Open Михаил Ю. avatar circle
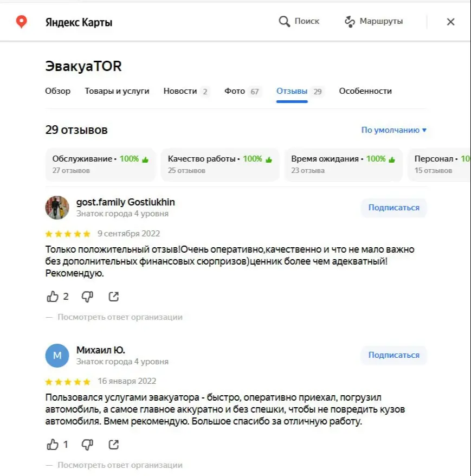 pyautogui.click(x=57, y=356)
